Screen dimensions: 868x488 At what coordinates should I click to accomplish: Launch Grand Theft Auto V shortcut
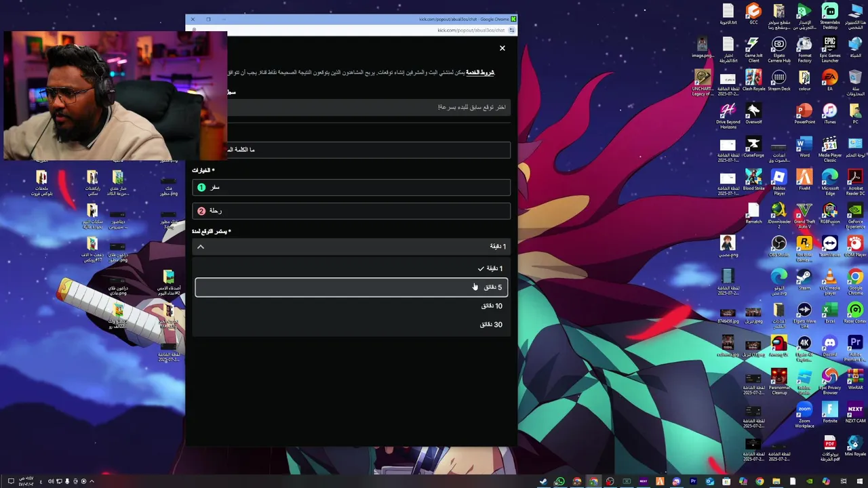804,216
